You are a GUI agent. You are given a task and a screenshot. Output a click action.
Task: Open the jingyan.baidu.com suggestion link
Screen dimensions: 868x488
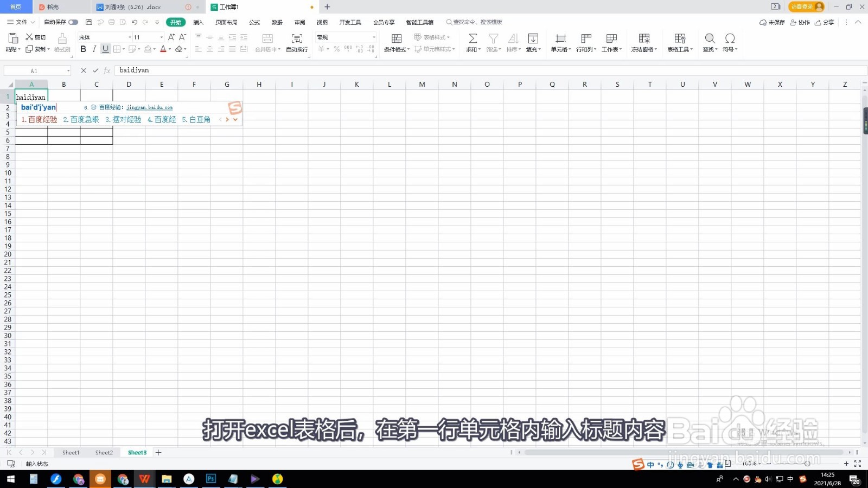tap(149, 107)
